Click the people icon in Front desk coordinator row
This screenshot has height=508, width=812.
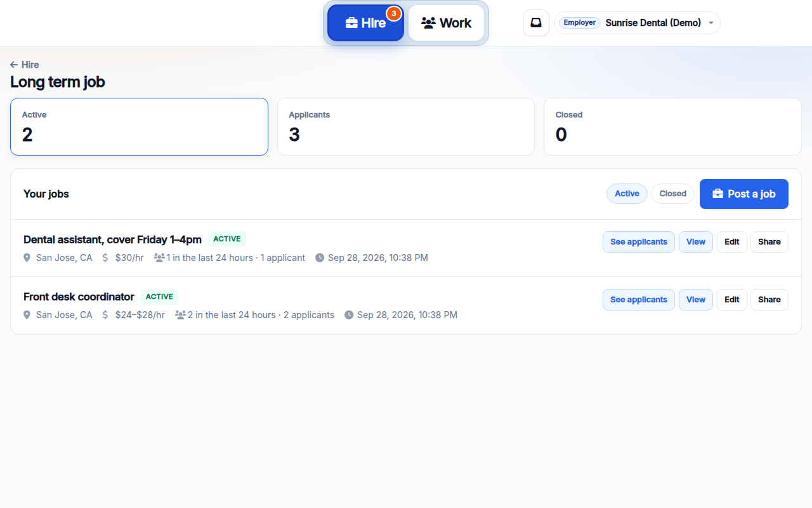[180, 315]
